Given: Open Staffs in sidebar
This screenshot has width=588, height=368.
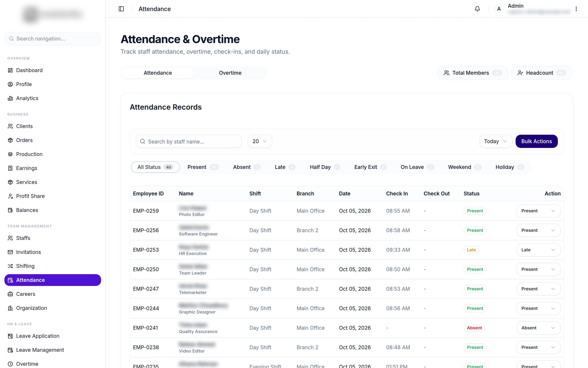Looking at the screenshot, I should click(53, 238).
